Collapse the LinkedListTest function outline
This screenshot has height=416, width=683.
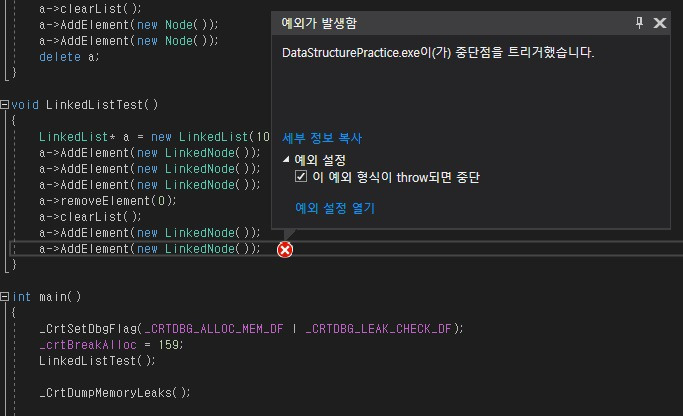(x=4, y=105)
